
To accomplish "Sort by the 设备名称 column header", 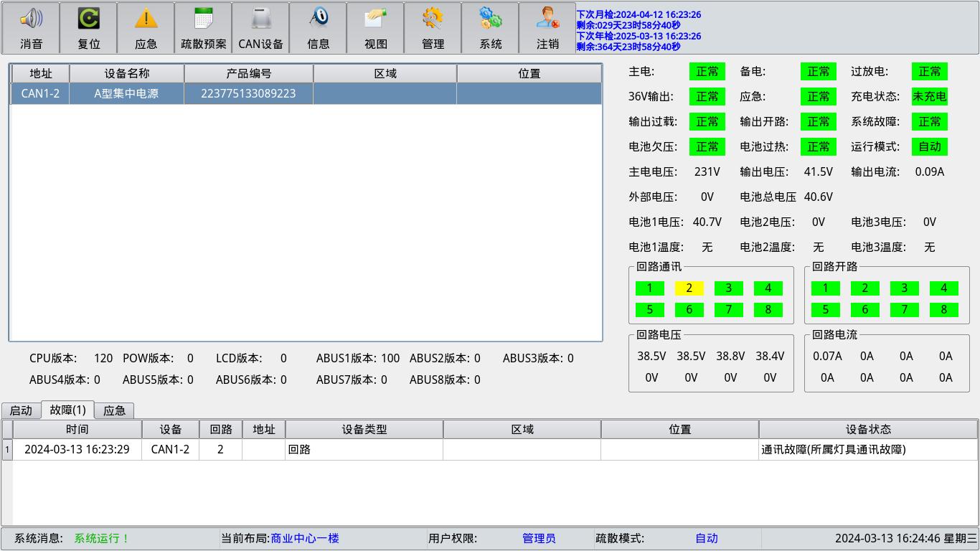I will point(127,73).
